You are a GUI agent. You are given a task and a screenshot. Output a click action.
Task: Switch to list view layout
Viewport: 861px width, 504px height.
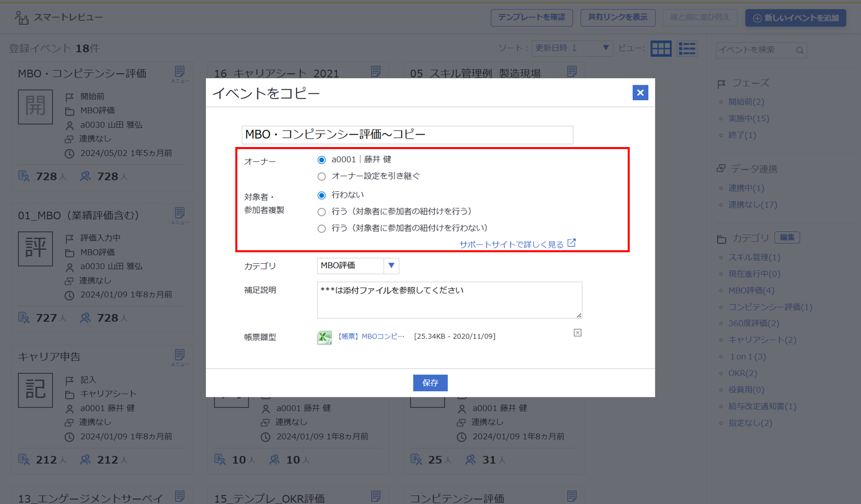pyautogui.click(x=687, y=48)
